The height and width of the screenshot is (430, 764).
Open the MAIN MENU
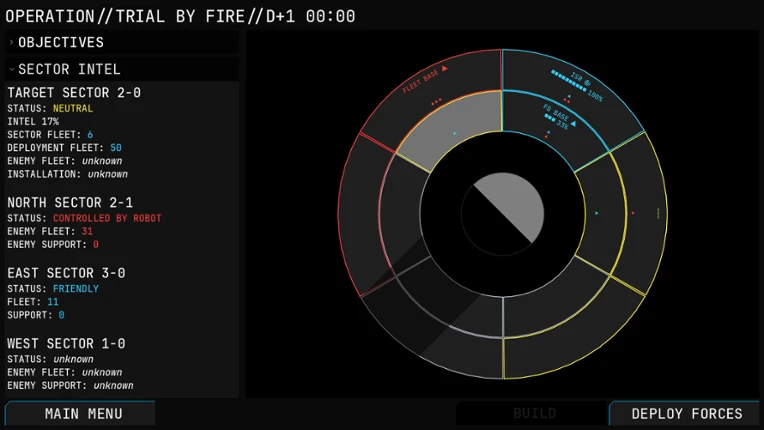pyautogui.click(x=80, y=413)
